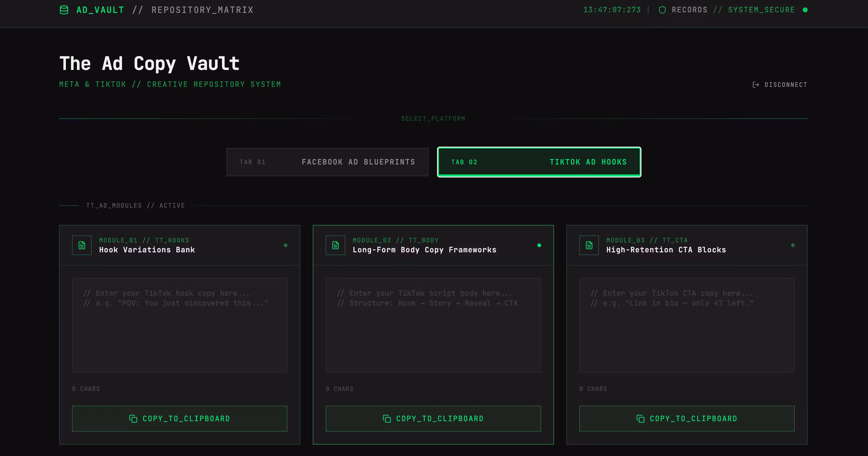The height and width of the screenshot is (456, 868).
Task: Focus the TikTok script body text area
Action: pos(433,325)
